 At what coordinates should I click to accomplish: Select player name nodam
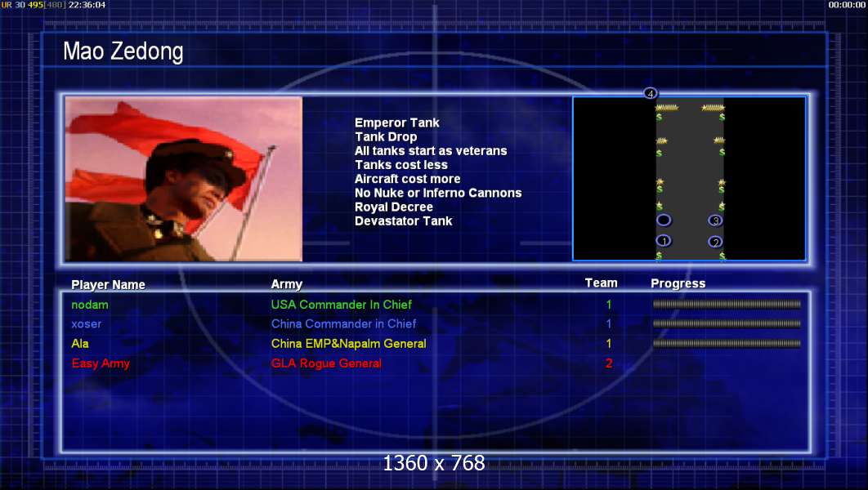(x=90, y=305)
